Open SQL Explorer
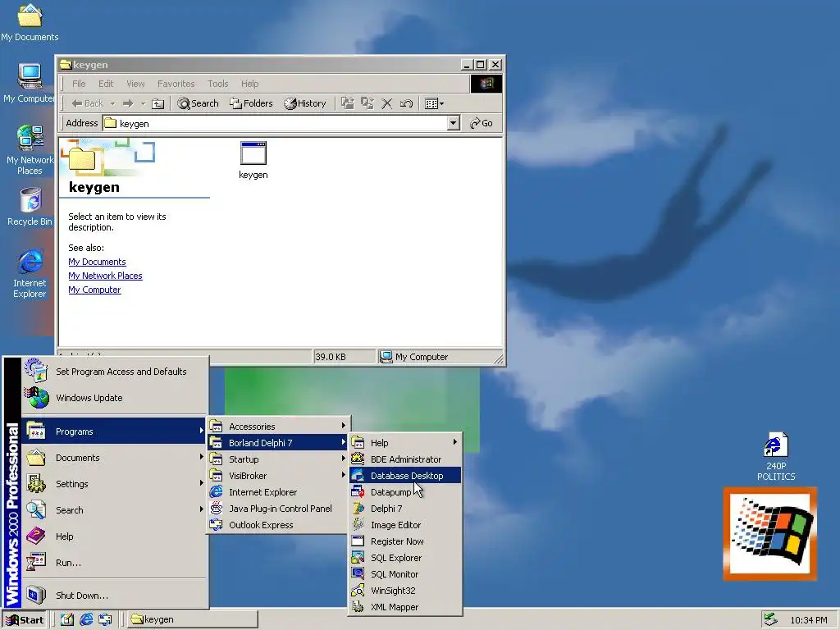Screen dimensions: 840x630 click(x=405, y=558)
